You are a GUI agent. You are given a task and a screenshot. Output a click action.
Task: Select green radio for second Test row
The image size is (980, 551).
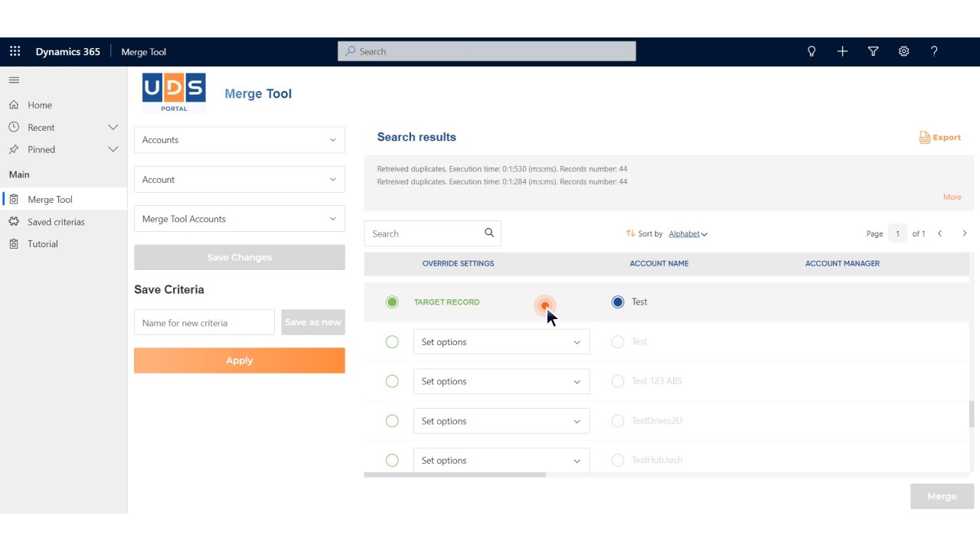(x=392, y=342)
